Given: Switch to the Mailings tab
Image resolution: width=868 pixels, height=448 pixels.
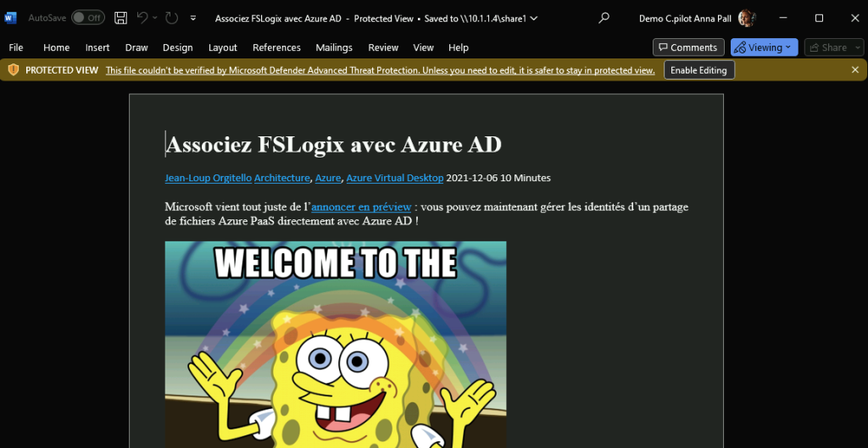Looking at the screenshot, I should [334, 47].
